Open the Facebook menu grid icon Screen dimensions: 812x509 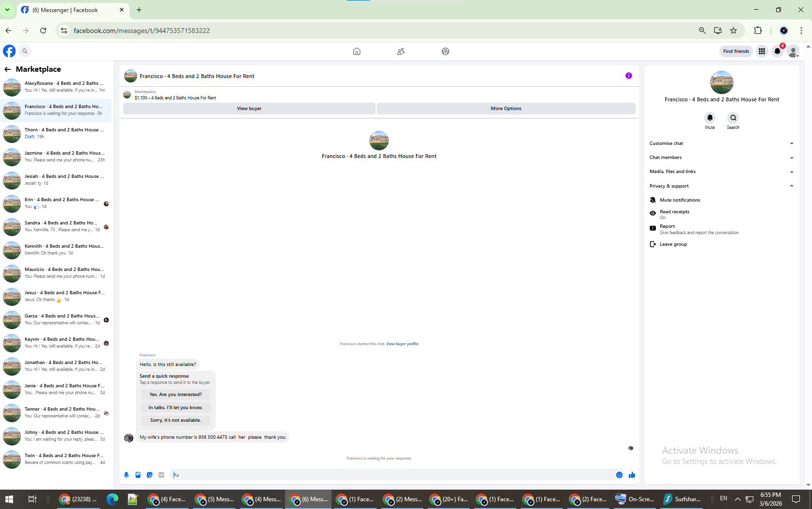point(762,51)
